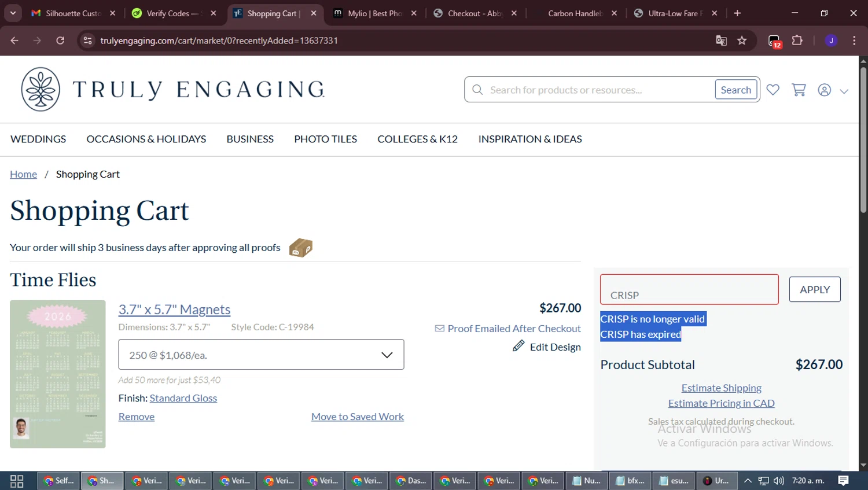Viewport: 868px width, 490px height.
Task: Click the Truly Engaging logo emblem
Action: [x=41, y=89]
